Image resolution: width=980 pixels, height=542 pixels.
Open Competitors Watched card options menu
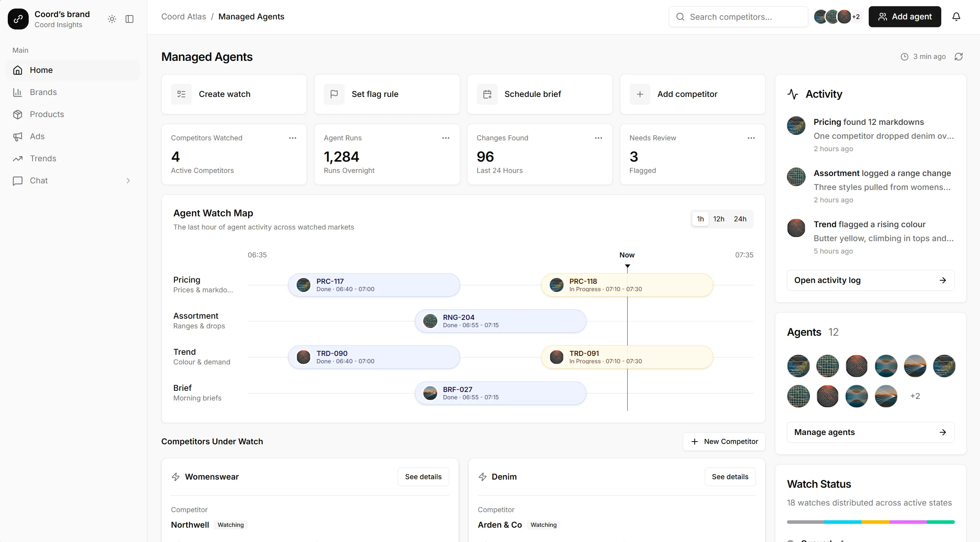coord(293,138)
